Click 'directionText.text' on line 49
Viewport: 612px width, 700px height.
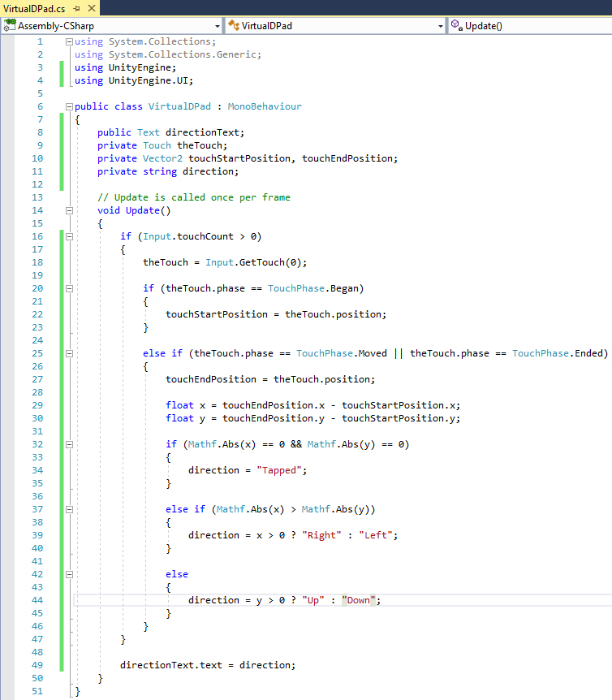coord(170,665)
